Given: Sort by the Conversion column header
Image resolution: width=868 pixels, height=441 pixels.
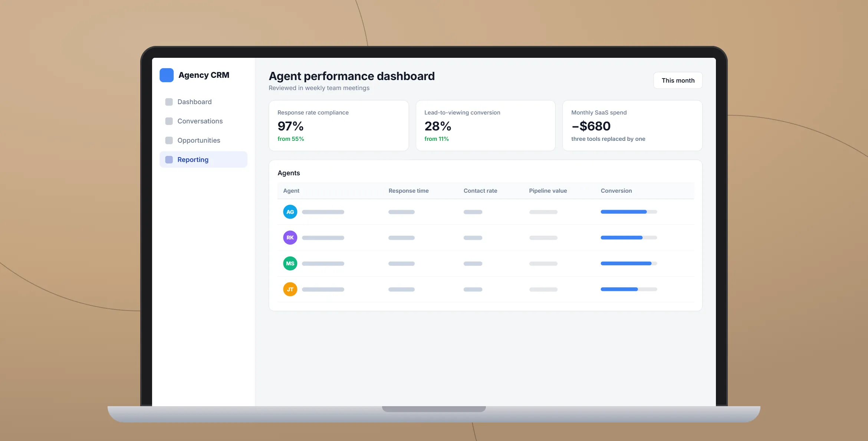Looking at the screenshot, I should tap(616, 191).
